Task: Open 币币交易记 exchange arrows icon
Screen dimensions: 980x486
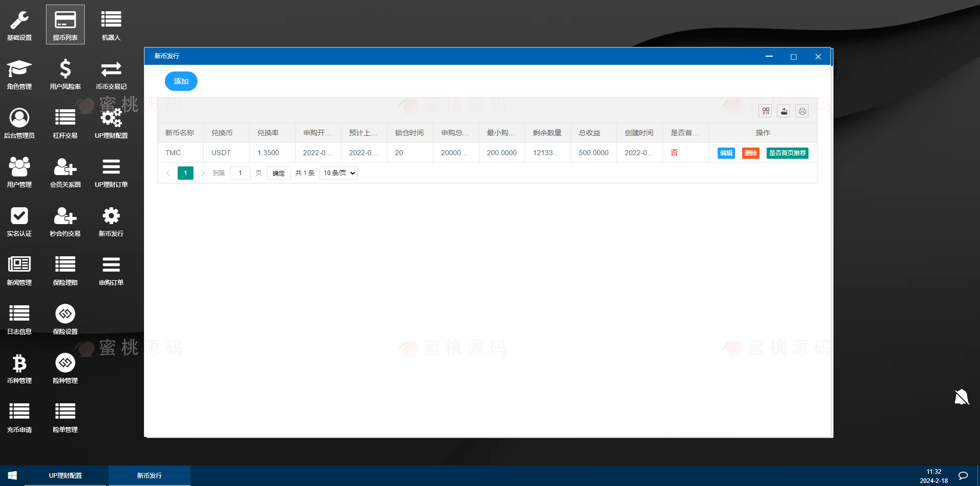Action: coord(111,69)
